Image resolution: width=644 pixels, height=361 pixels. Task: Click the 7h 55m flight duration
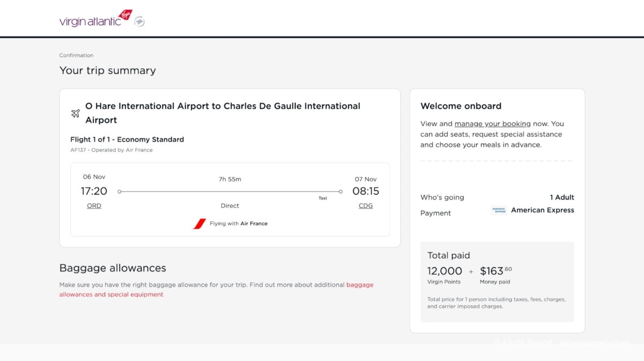(230, 179)
